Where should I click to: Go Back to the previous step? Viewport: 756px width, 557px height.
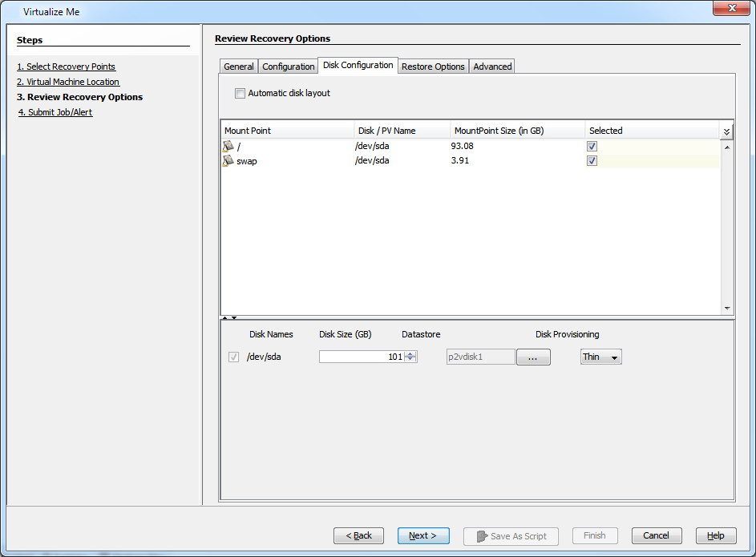(358, 535)
